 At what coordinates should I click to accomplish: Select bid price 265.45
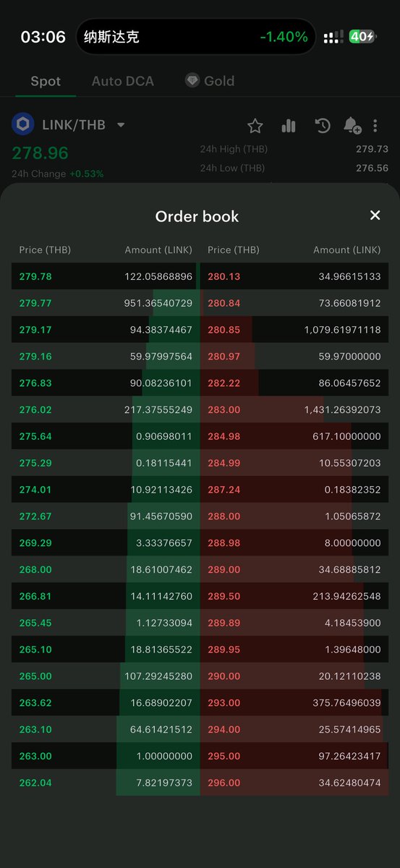(35, 623)
